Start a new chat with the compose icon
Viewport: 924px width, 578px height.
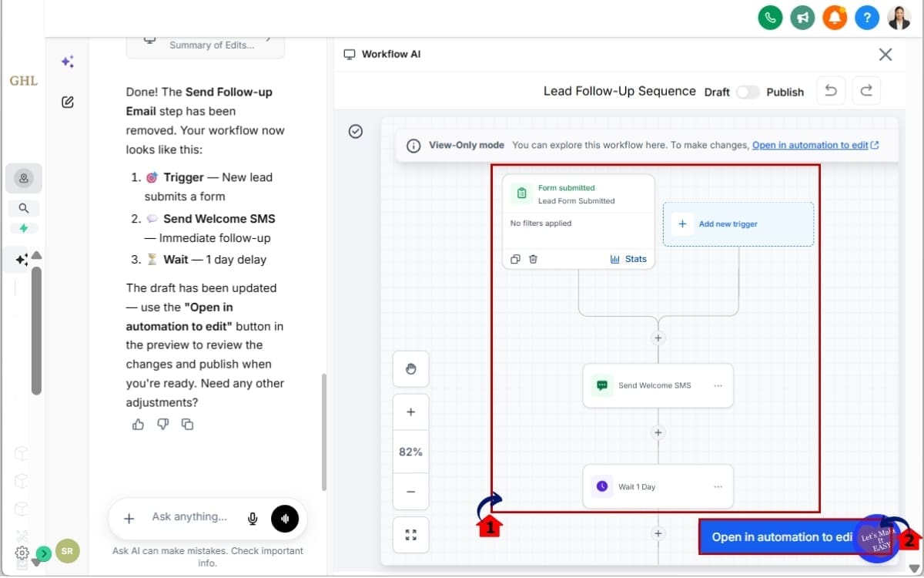coord(68,102)
